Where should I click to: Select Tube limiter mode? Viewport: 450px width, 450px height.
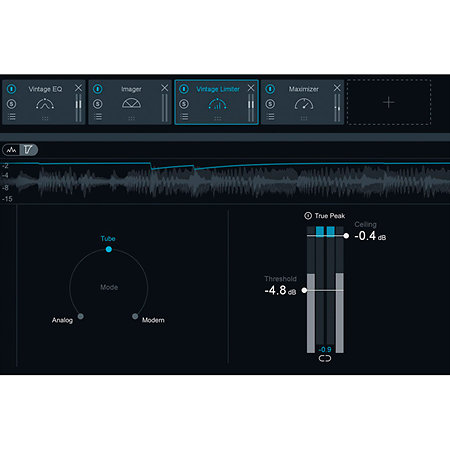pos(108,249)
